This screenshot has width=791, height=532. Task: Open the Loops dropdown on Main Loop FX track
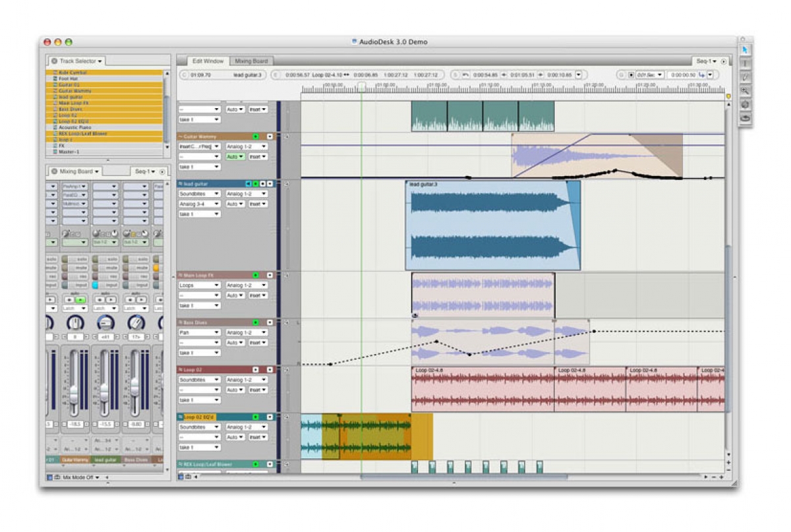tap(199, 285)
